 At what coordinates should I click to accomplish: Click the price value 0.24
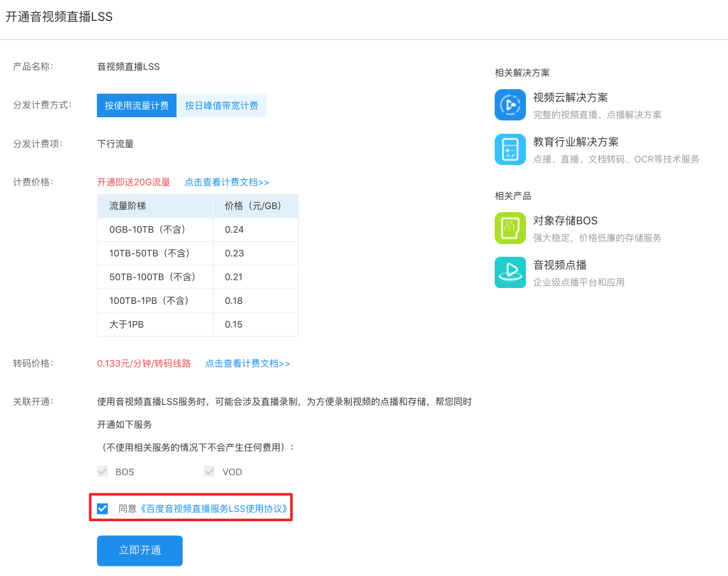click(234, 230)
